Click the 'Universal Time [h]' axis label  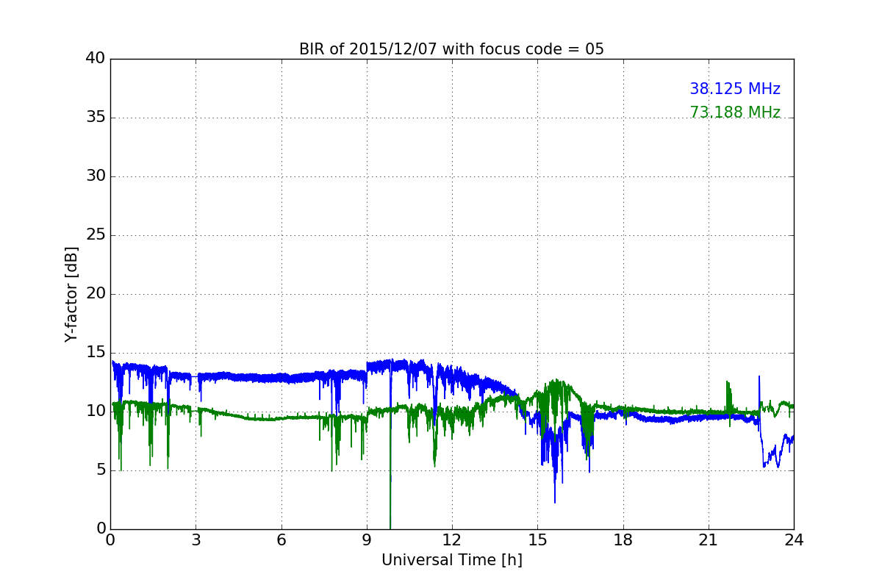coord(451,560)
